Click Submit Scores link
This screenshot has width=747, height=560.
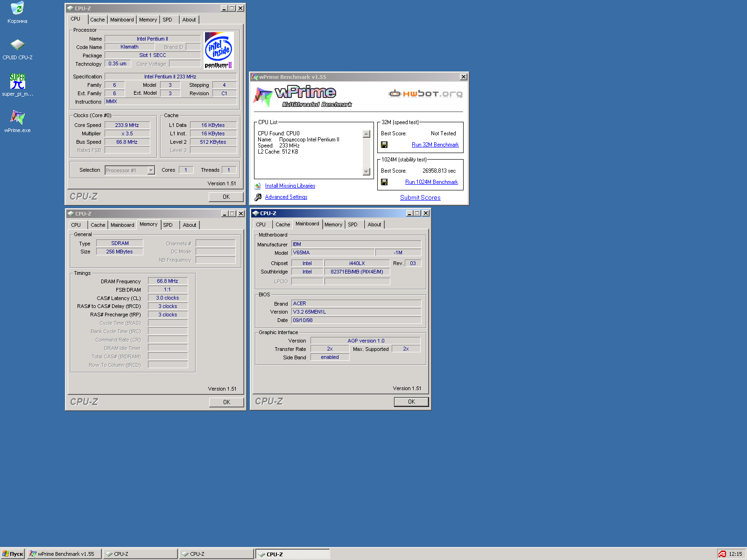point(420,197)
